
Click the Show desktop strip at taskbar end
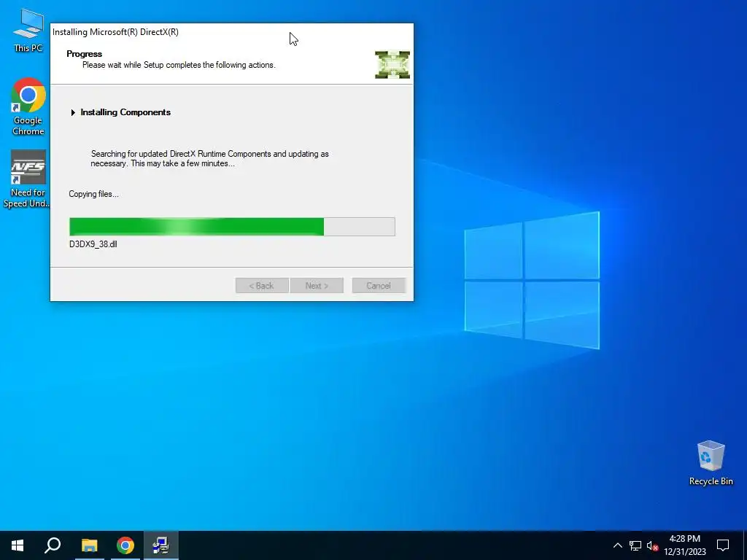click(745, 545)
